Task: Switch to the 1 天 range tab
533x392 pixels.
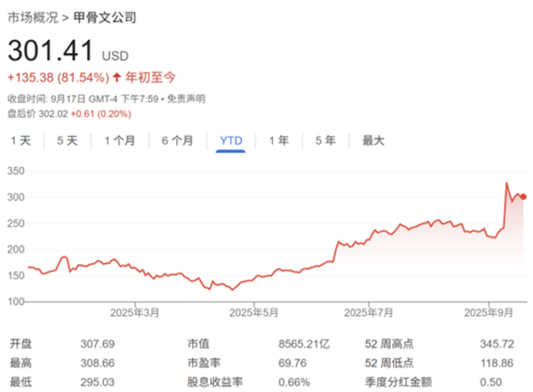Action: click(20, 140)
